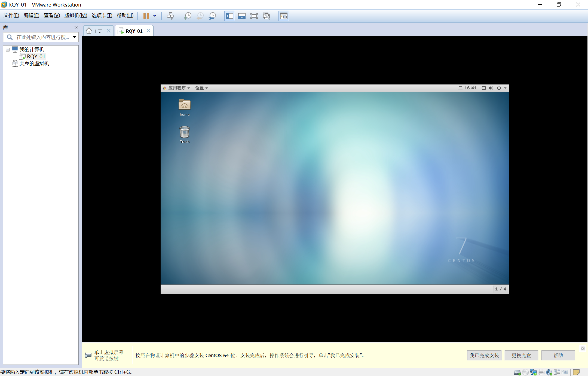Click the keyboard hint icon
The width and height of the screenshot is (588, 376).
click(x=88, y=355)
